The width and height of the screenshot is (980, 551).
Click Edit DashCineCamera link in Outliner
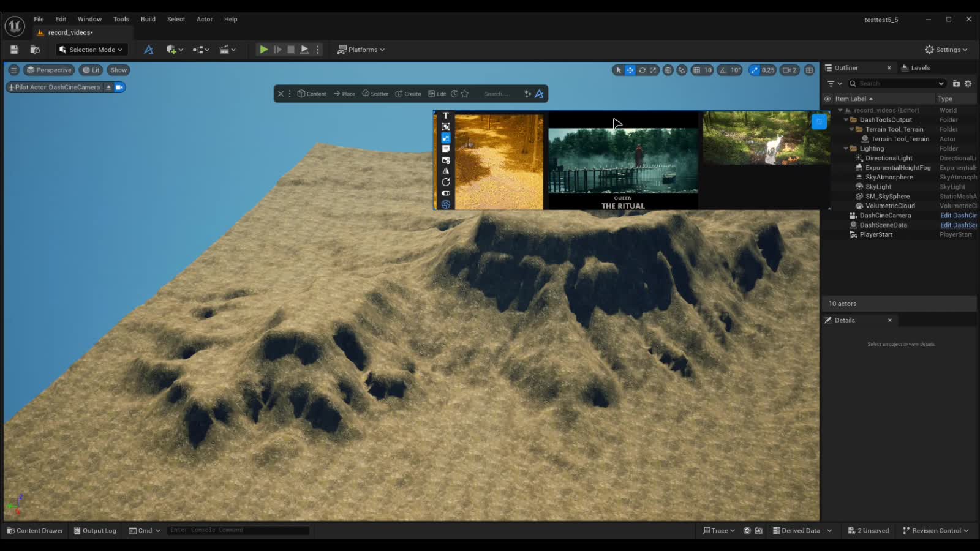tap(958, 215)
